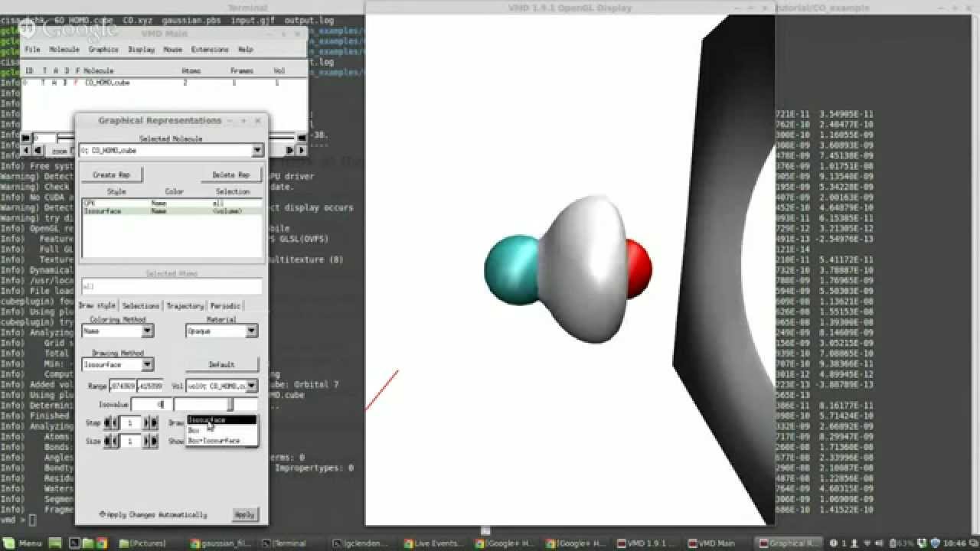Image resolution: width=980 pixels, height=551 pixels.
Task: Click the Selected Atoms text field
Action: [x=171, y=286]
